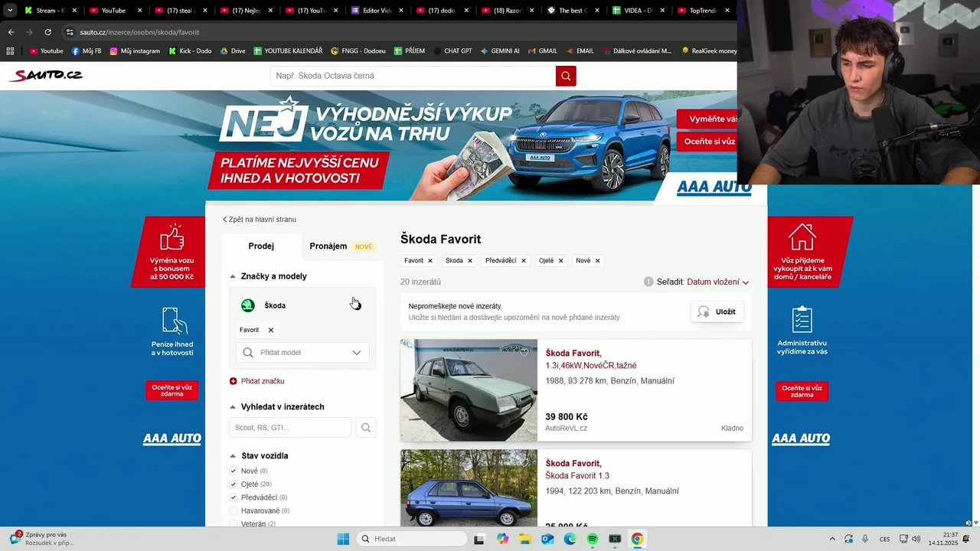The height and width of the screenshot is (551, 980).
Task: Remove the Nové filter chip
Action: [x=598, y=261]
